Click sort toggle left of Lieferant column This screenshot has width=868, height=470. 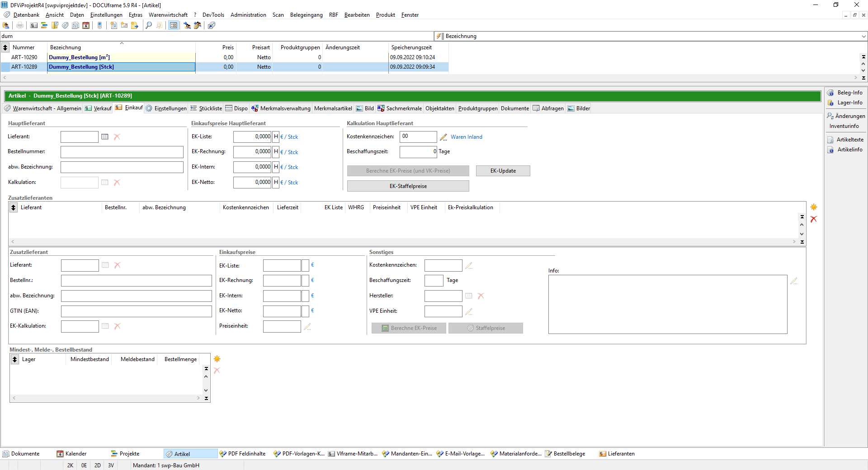click(14, 207)
